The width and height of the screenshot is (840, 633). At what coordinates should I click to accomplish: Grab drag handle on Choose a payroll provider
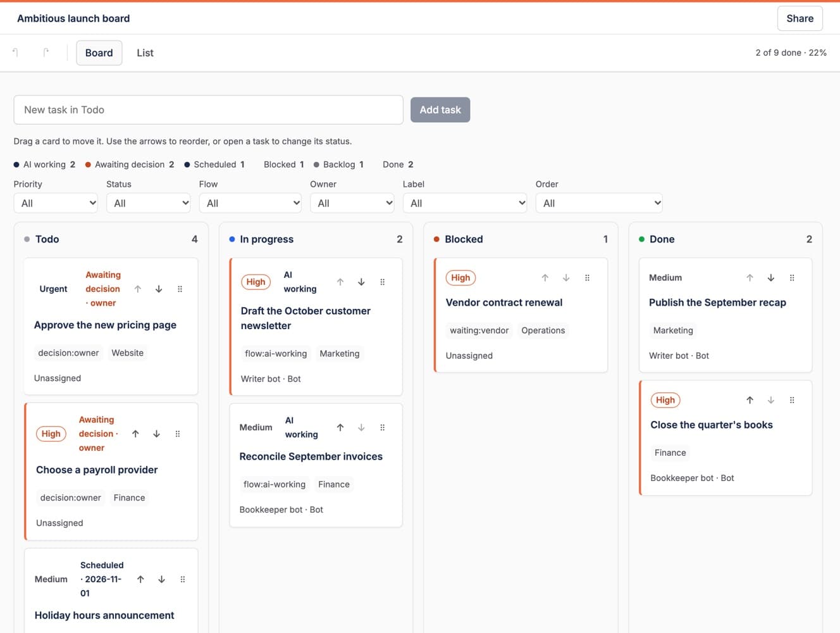[x=178, y=434]
